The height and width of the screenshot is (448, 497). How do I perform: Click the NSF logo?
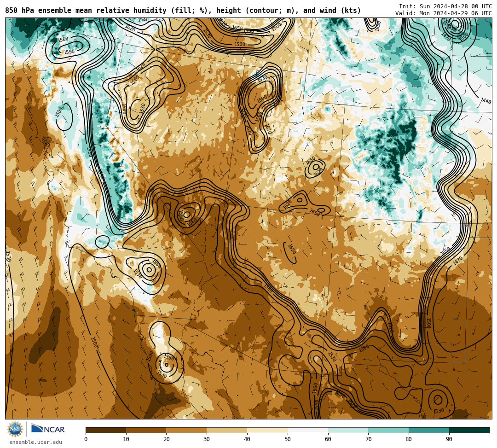15,429
